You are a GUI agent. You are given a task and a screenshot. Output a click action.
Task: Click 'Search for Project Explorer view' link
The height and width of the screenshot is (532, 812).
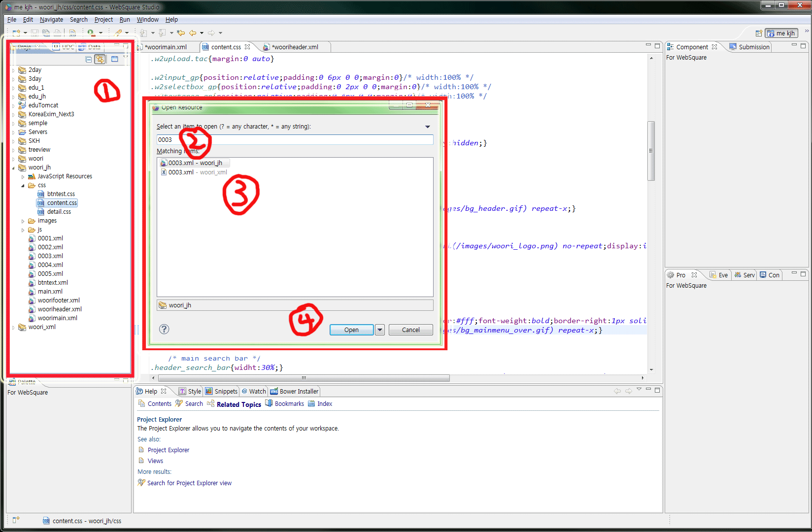pyautogui.click(x=189, y=483)
